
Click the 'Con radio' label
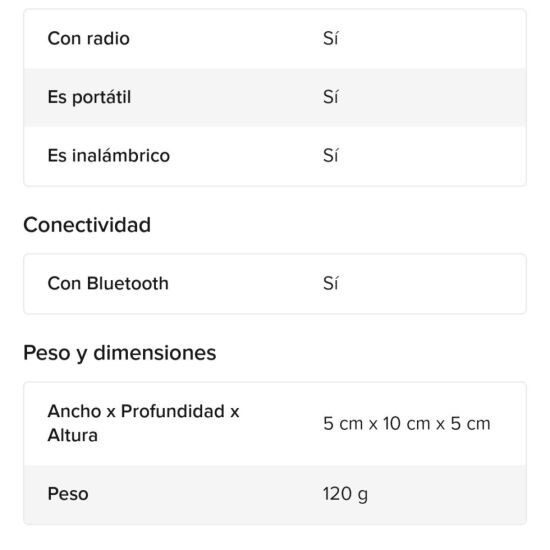coord(88,38)
